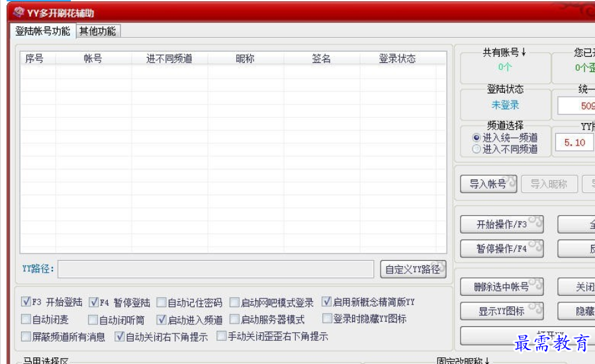Click the 序号 column header
Image resolution: width=595 pixels, height=364 pixels.
(34, 58)
